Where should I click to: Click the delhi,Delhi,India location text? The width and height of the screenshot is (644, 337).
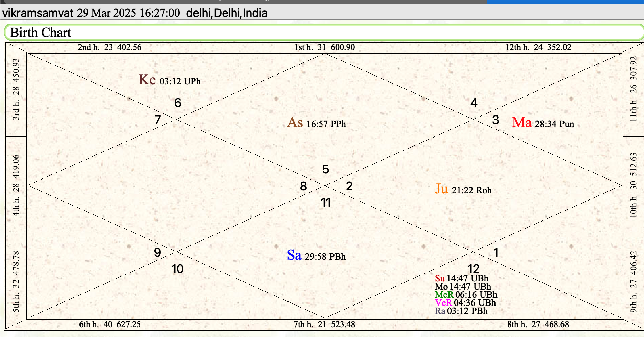coord(226,14)
